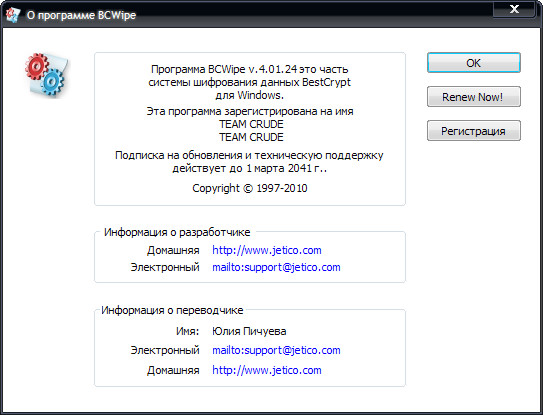Open the Регистрация dialog

tap(473, 131)
